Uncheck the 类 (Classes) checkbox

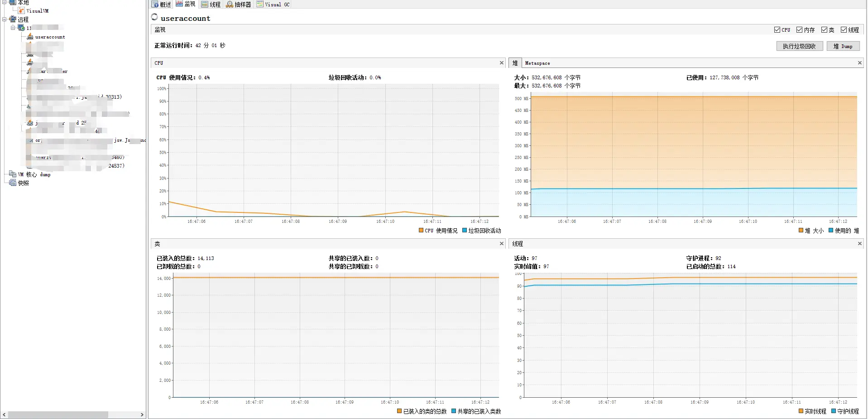(824, 29)
